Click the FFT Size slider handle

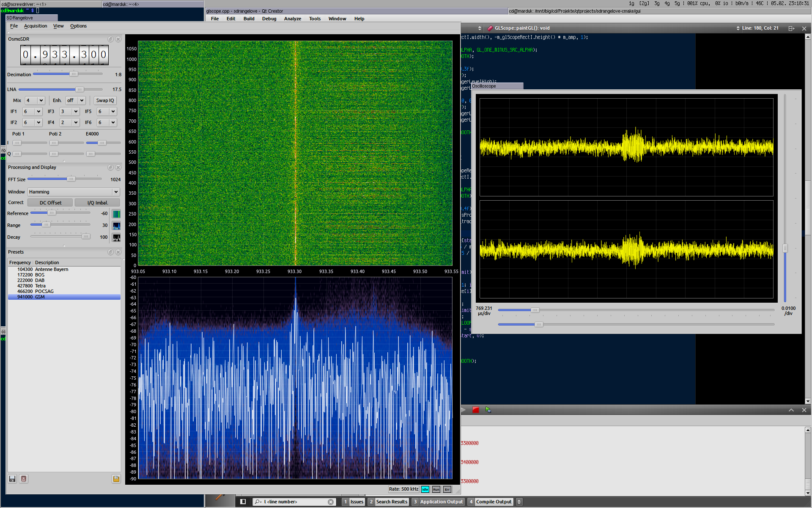(x=71, y=179)
